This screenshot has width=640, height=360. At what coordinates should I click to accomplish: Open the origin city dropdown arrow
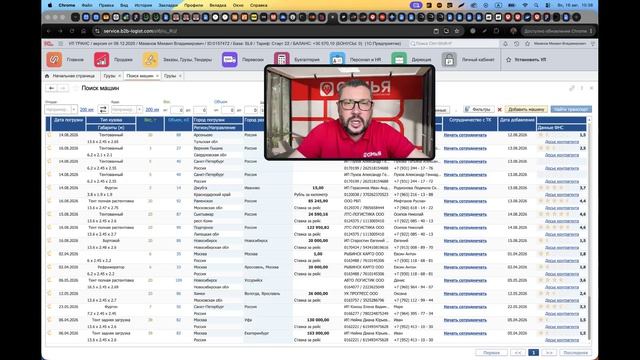[x=74, y=109]
